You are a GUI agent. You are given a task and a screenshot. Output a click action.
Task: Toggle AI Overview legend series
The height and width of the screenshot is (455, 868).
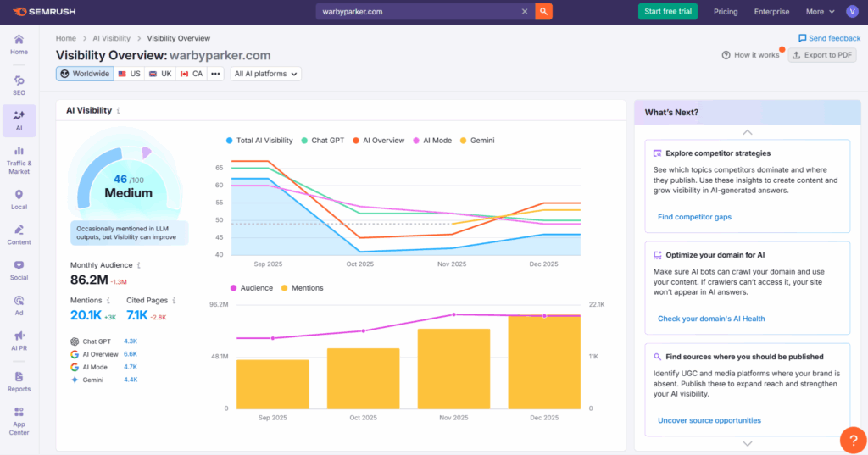[379, 141]
